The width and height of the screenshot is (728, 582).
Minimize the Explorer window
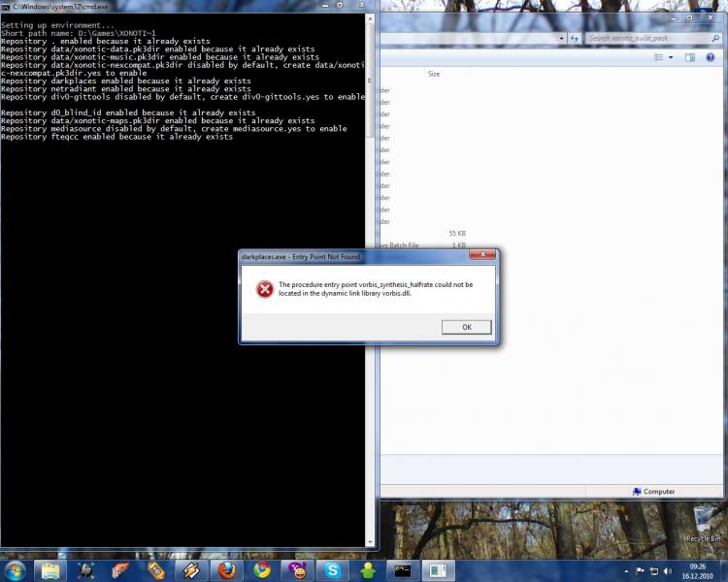(x=675, y=18)
